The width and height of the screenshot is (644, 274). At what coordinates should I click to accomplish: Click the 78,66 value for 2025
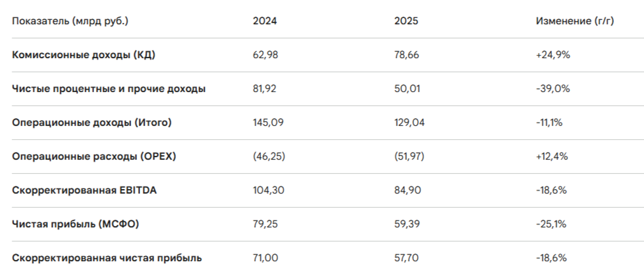(x=407, y=55)
